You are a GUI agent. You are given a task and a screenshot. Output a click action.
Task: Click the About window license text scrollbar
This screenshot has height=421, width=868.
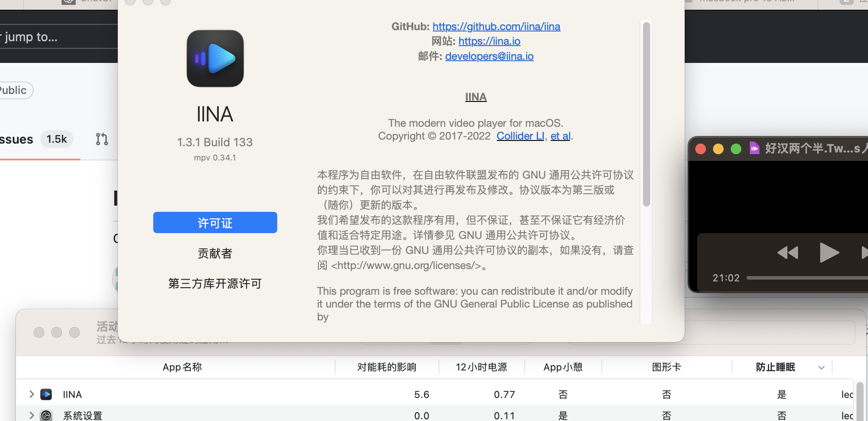click(x=647, y=114)
